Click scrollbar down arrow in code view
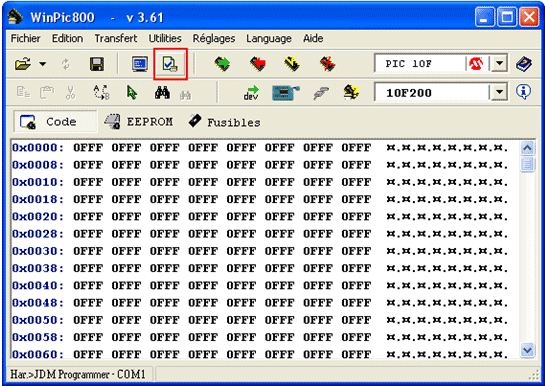Screen dimensions: 545x386 527,350
